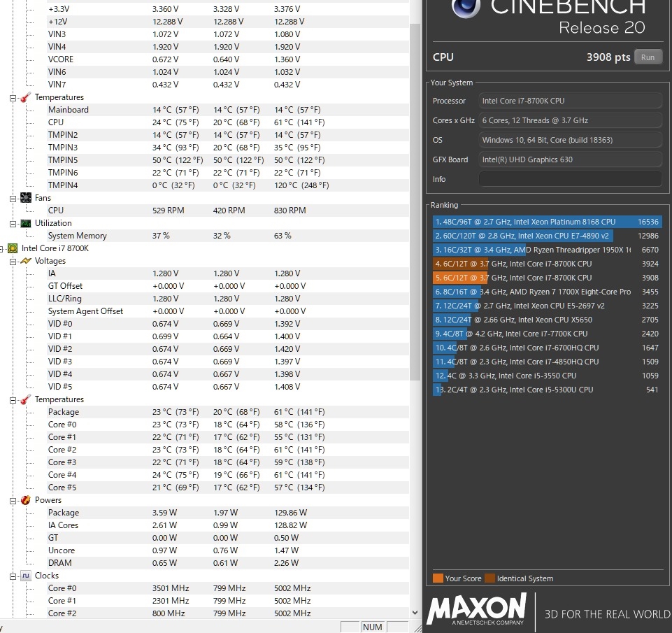The height and width of the screenshot is (633, 672).
Task: Select ranking entry Xeon E7-4890 v2
Action: 548,236
